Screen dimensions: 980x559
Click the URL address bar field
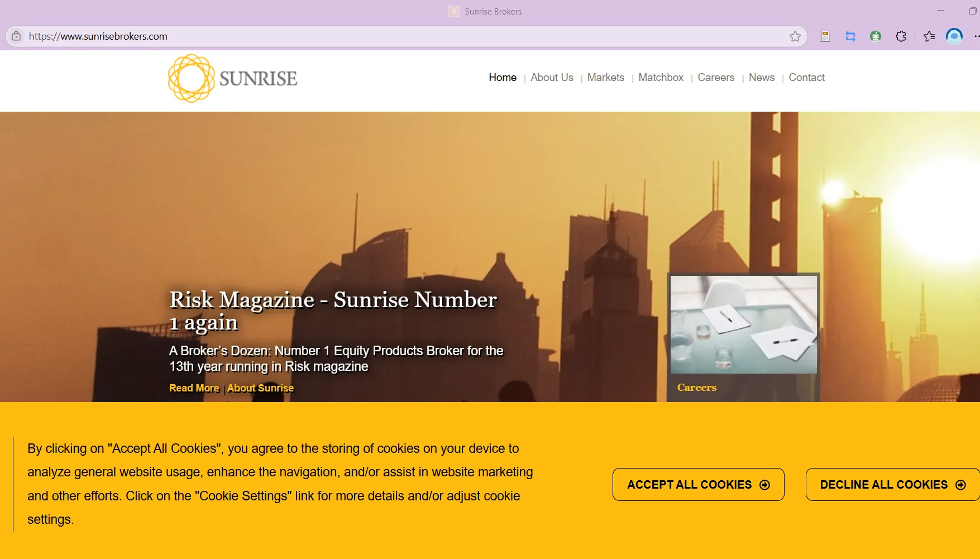point(406,36)
